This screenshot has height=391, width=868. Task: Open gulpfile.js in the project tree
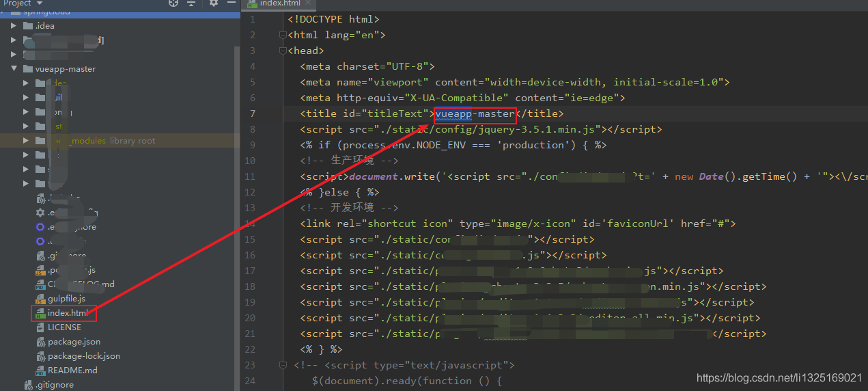tap(66, 299)
